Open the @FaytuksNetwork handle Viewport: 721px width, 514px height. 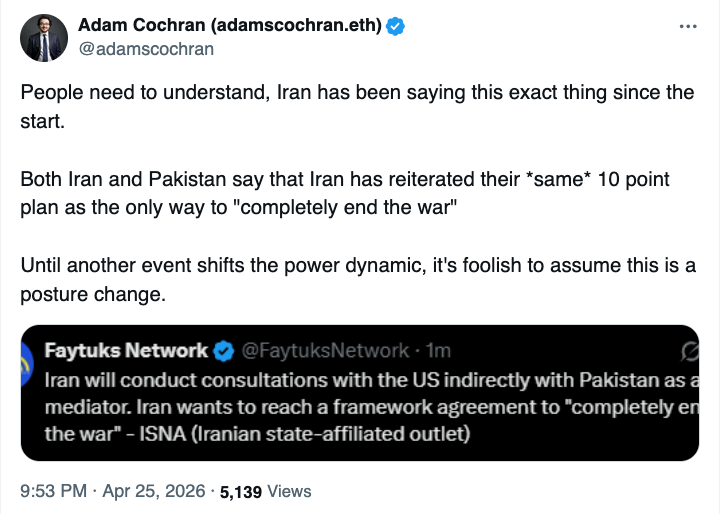324,351
